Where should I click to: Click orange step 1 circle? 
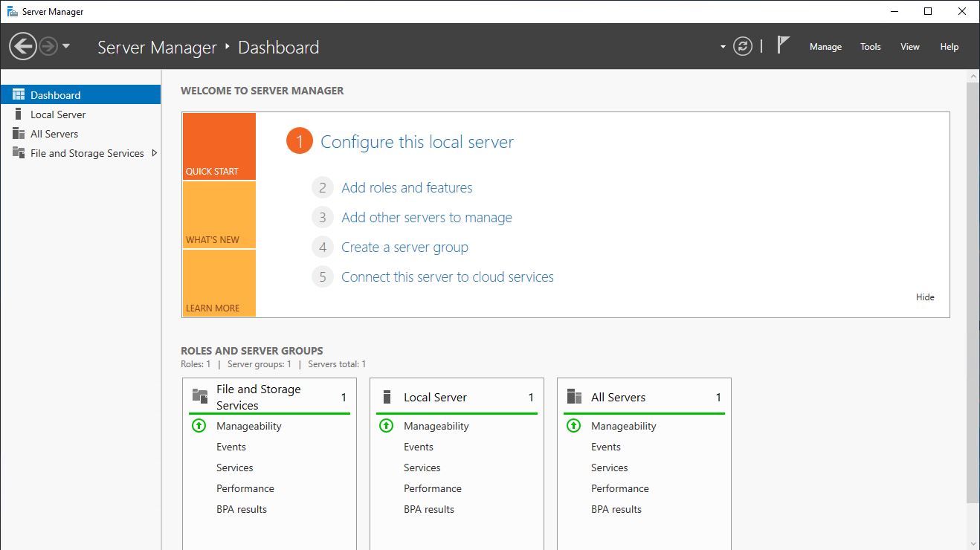tap(299, 141)
